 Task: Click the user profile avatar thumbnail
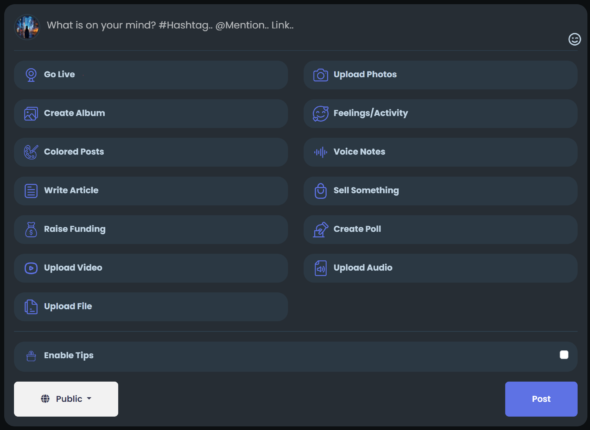[x=27, y=27]
